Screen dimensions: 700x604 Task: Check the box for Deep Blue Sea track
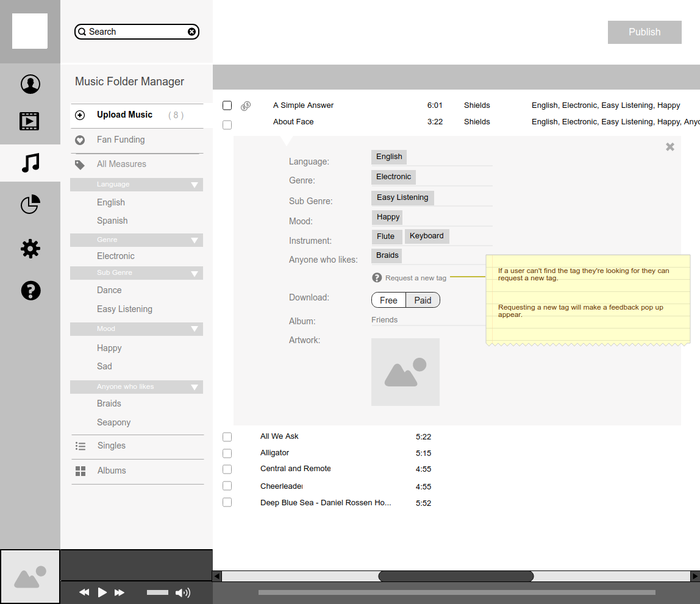tap(227, 502)
